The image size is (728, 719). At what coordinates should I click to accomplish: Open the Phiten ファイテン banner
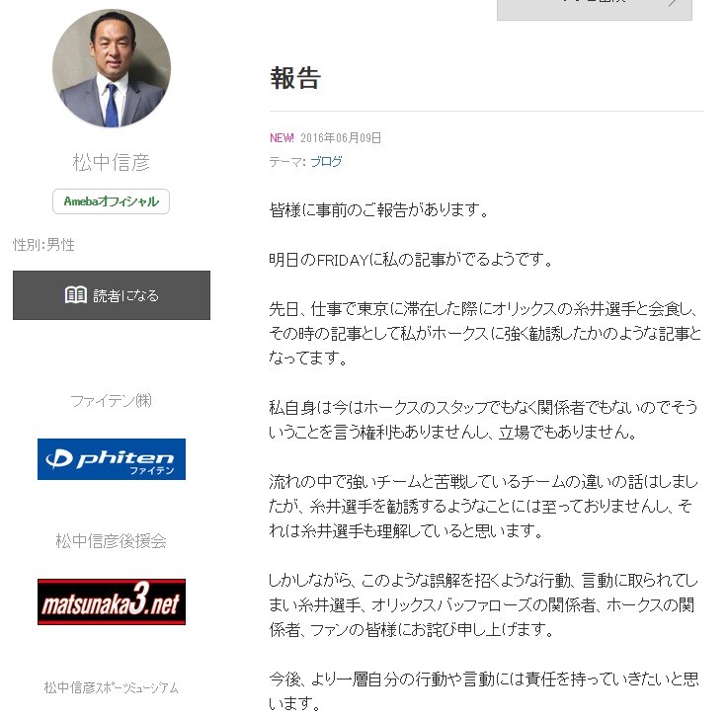(x=112, y=459)
